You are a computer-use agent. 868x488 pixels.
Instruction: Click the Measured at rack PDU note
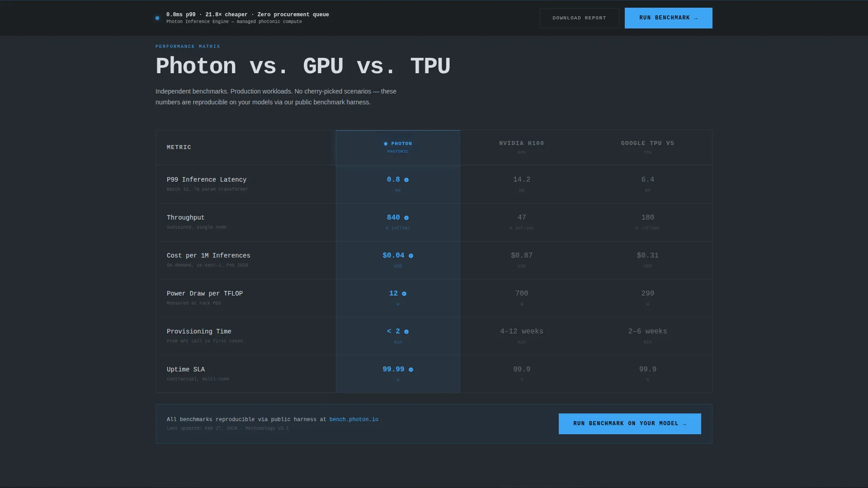click(193, 303)
